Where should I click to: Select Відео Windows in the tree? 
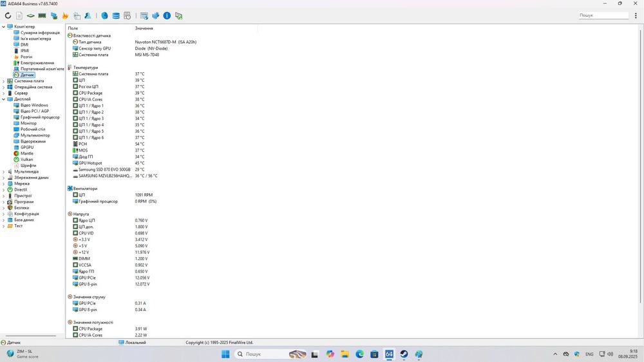(34, 105)
